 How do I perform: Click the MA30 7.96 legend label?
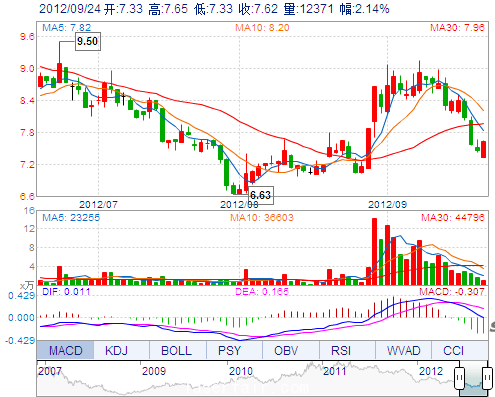457,27
